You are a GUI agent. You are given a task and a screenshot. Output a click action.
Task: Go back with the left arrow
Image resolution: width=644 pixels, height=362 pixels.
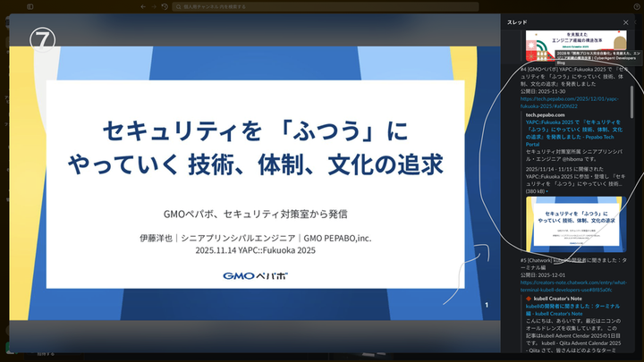pyautogui.click(x=143, y=6)
